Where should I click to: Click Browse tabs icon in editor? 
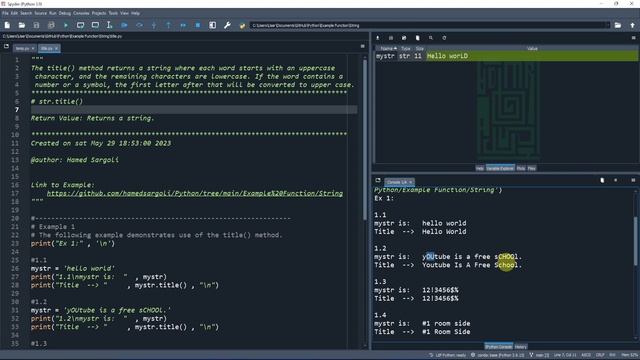[6, 47]
